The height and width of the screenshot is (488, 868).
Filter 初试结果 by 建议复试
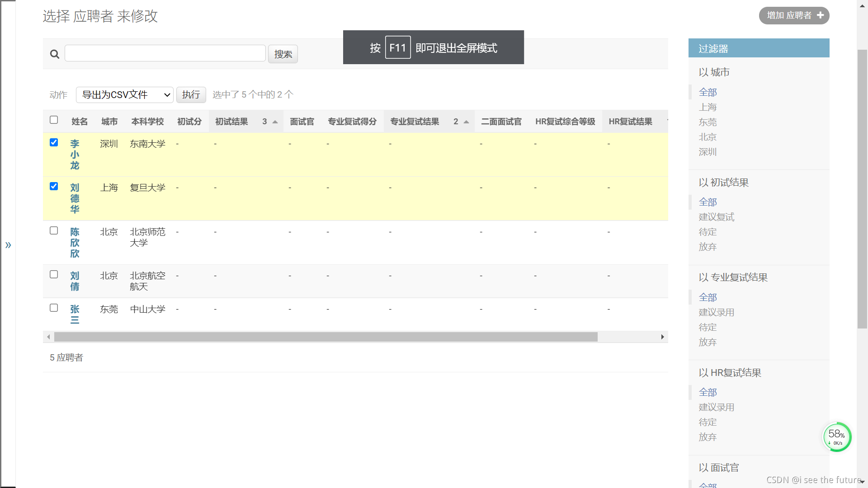coord(716,217)
